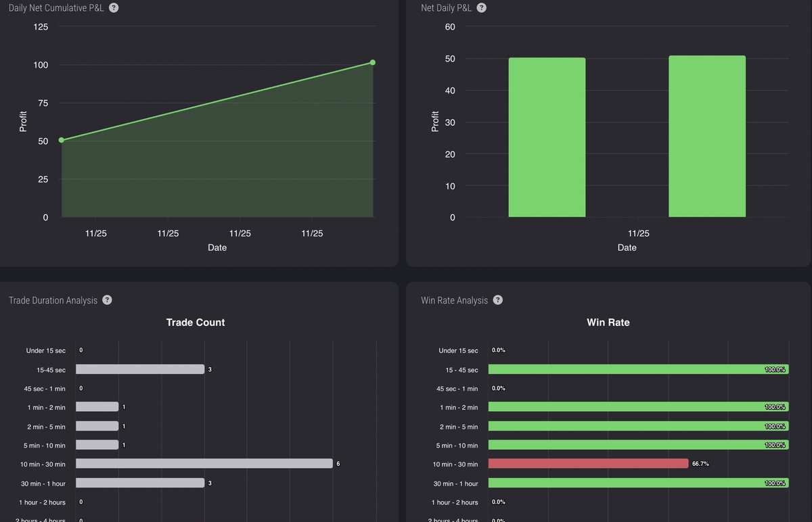
Task: Click the 66.7% win rate value
Action: click(x=700, y=464)
